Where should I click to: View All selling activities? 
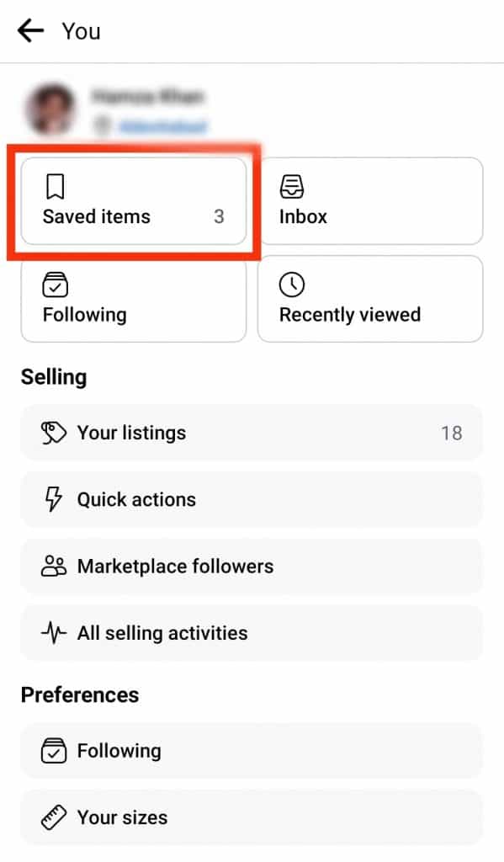point(252,633)
